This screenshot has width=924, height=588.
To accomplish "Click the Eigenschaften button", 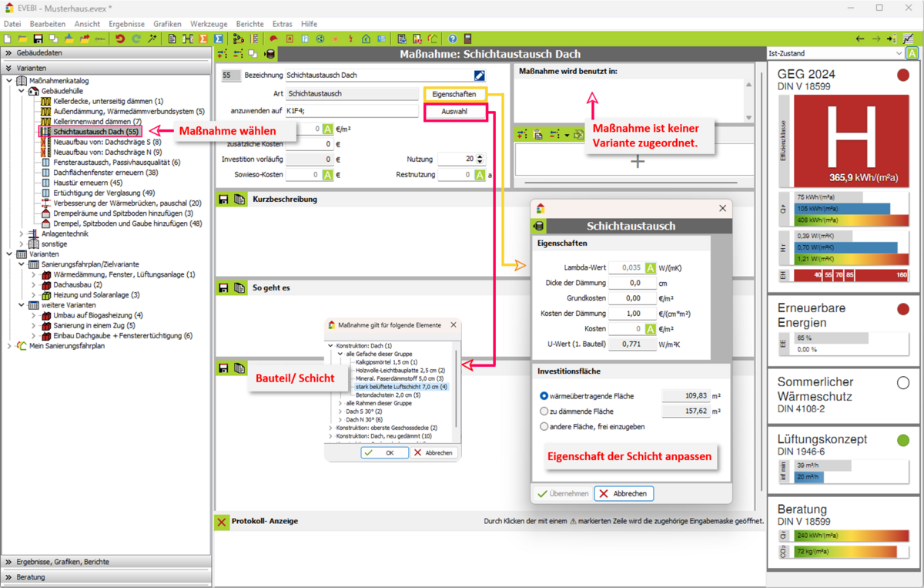I will pos(454,94).
